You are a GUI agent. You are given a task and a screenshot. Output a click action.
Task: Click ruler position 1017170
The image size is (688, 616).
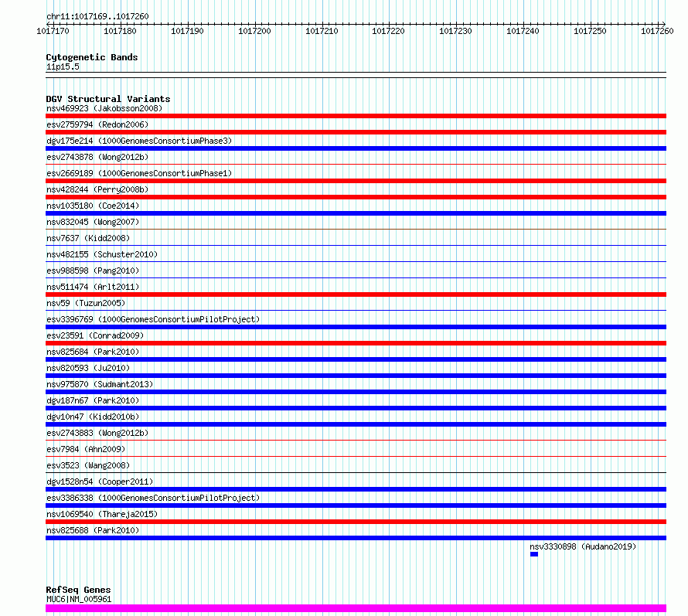point(53,31)
